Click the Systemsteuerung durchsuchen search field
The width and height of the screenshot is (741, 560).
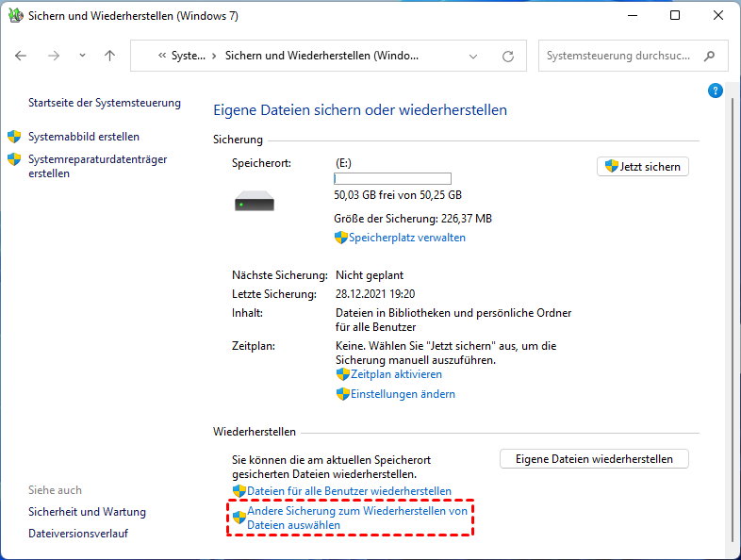coord(633,56)
